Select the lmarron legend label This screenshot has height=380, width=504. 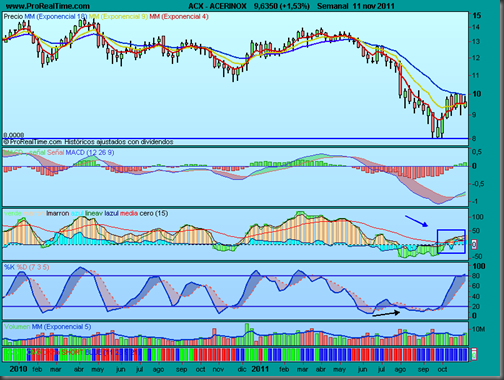pyautogui.click(x=57, y=213)
